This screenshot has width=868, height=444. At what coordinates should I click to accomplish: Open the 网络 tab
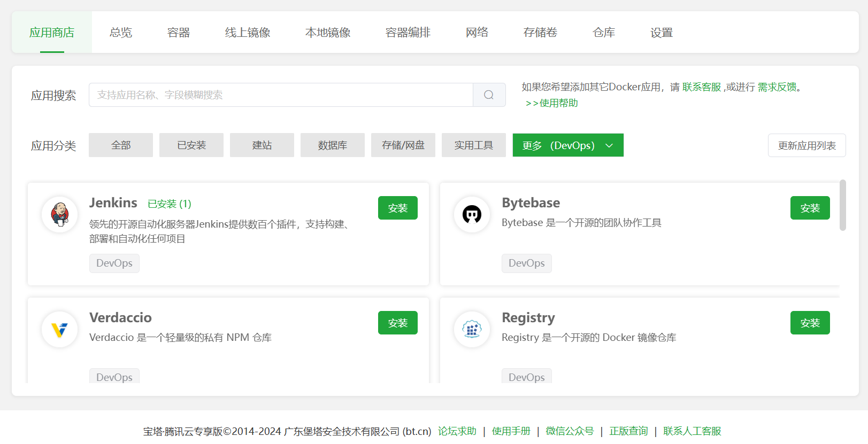tap(477, 33)
